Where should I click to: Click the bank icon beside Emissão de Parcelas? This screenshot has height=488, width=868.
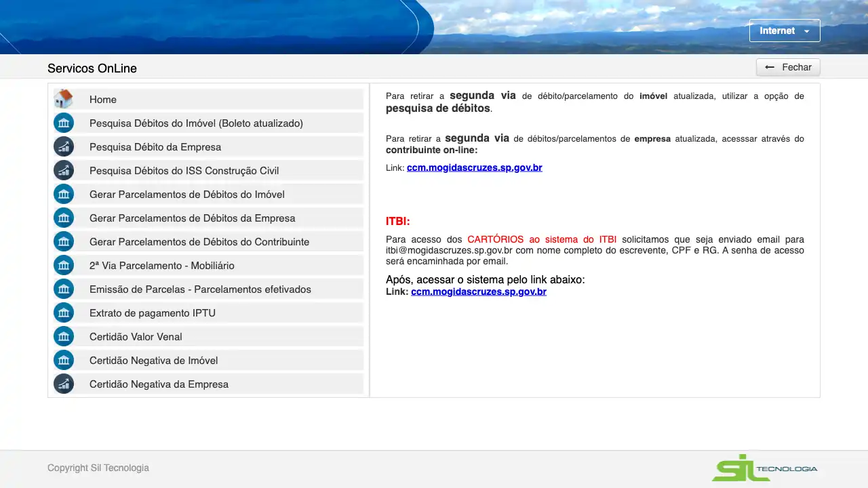[64, 289]
